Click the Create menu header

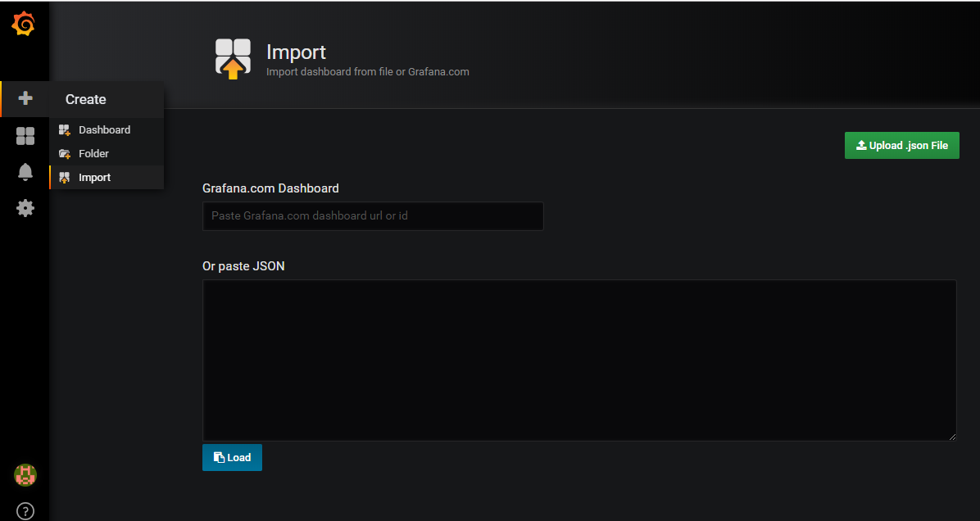(x=85, y=99)
